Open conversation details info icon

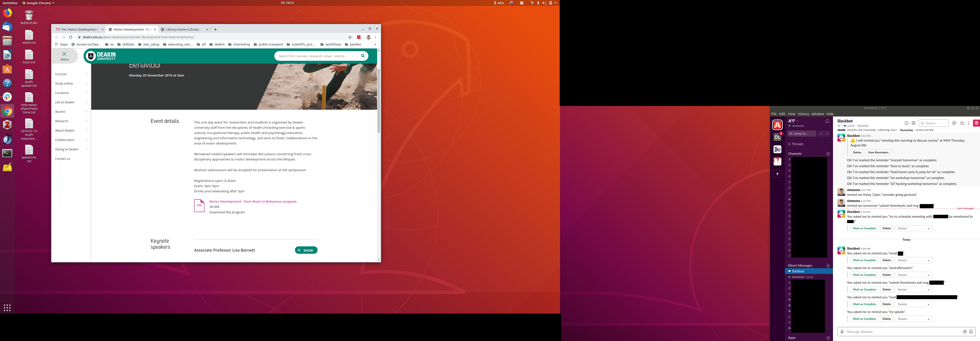(906, 123)
